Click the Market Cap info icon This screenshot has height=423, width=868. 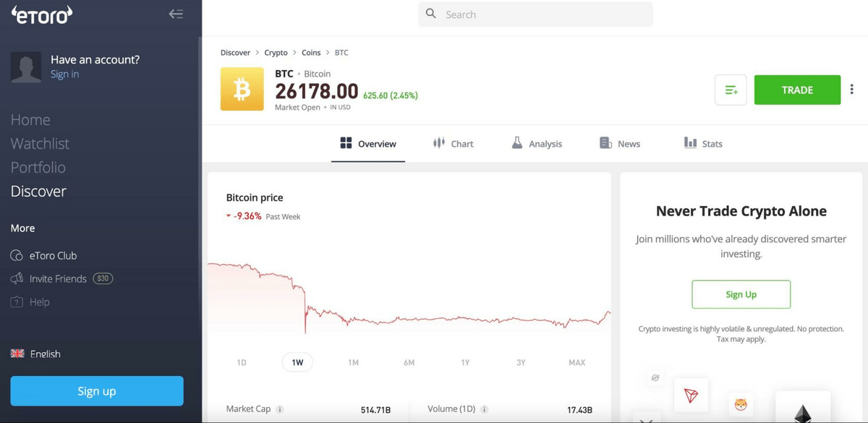coord(280,409)
